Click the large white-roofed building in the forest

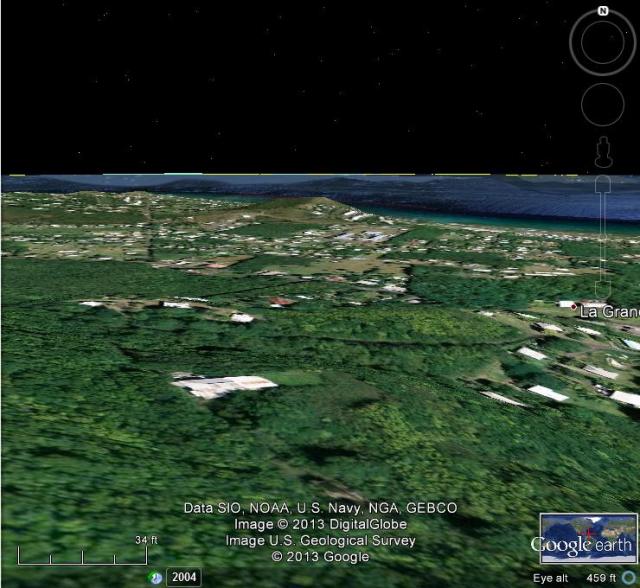(226, 386)
